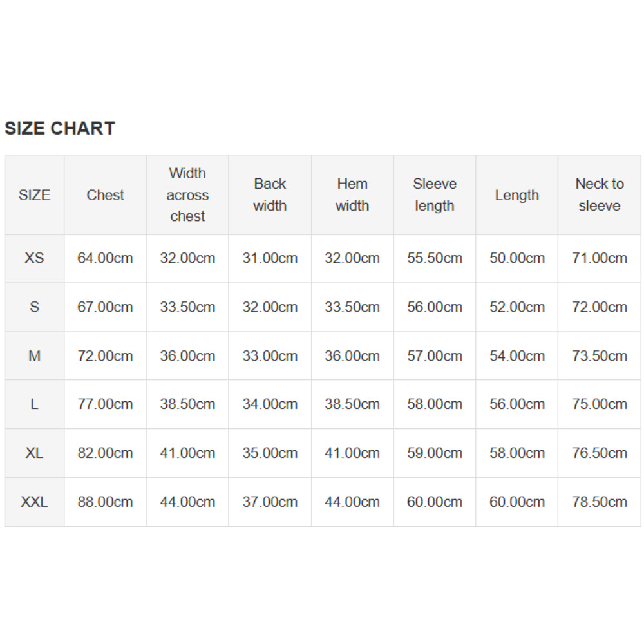644x644 pixels.
Task: Click the 64.00cm chest value
Action: [105, 258]
